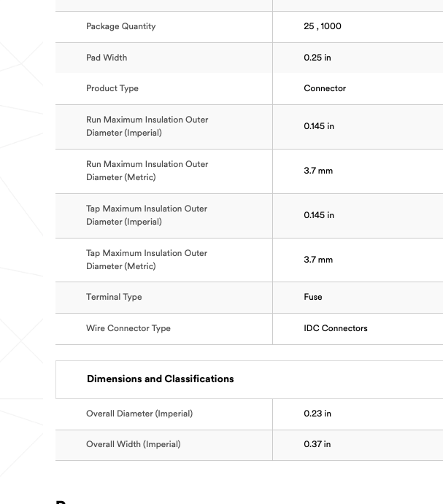443x504 pixels.
Task: Click the Dimensions and Classifications section header
Action: pyautogui.click(x=161, y=379)
